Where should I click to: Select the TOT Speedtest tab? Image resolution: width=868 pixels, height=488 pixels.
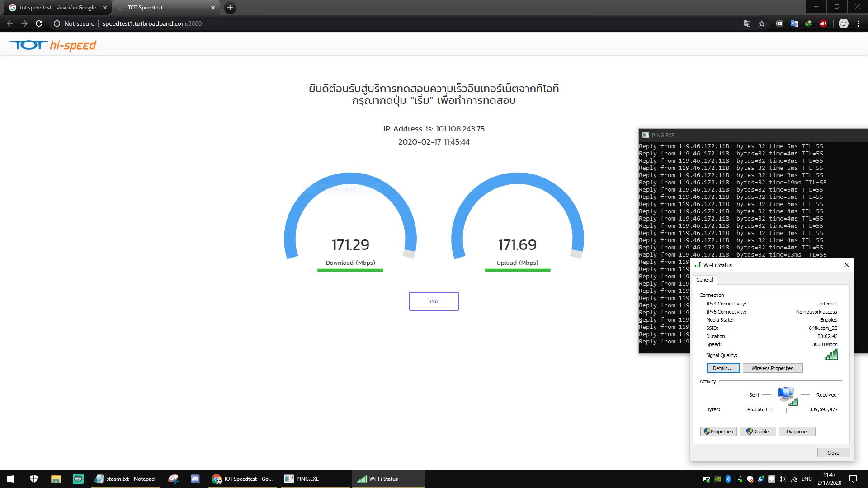point(165,8)
